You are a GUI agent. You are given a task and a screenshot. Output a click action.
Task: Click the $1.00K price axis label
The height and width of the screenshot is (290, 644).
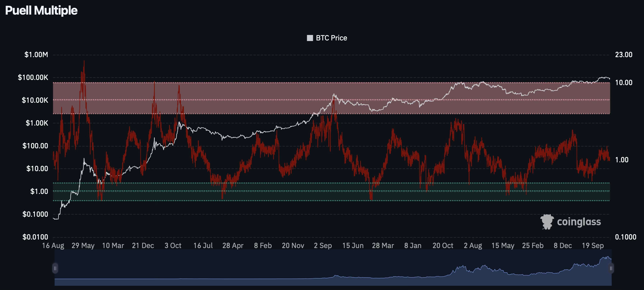tap(37, 123)
